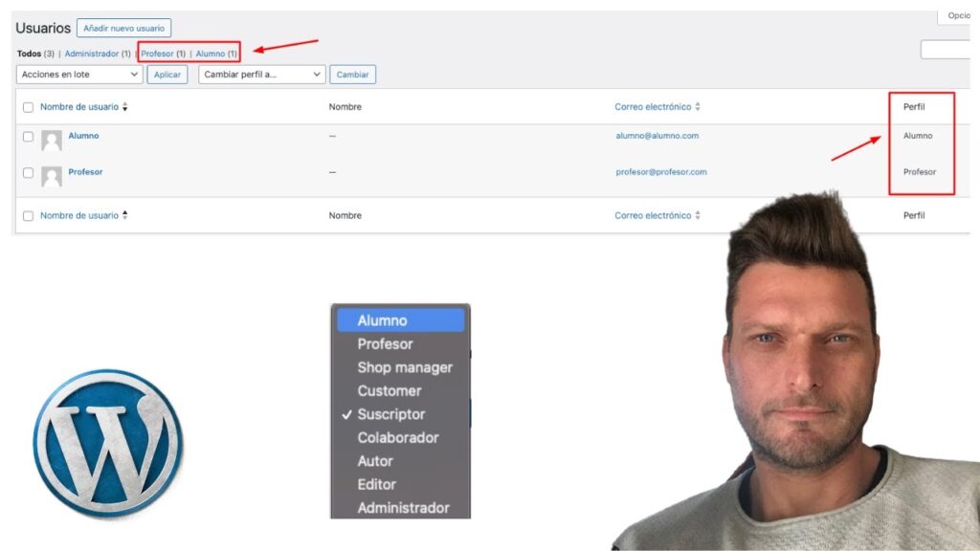The width and height of the screenshot is (980, 551).
Task: Open the Profesor username link
Action: coord(85,172)
